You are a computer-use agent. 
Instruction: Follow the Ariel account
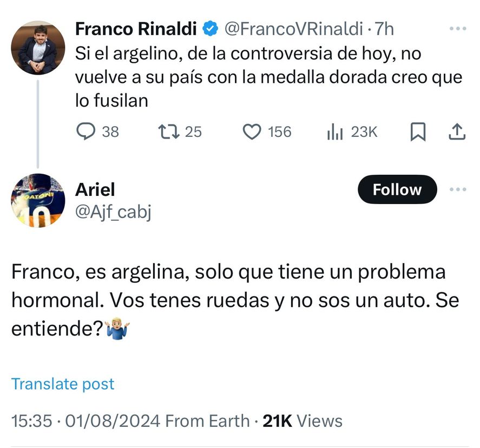click(397, 189)
